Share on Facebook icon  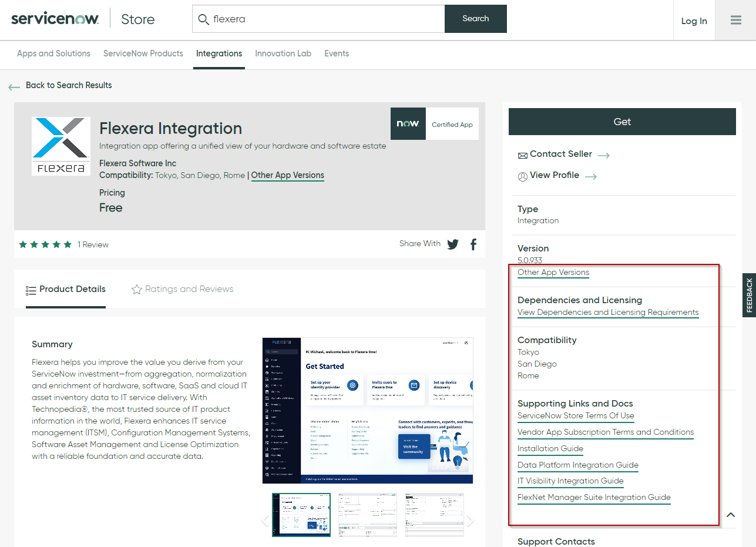click(x=473, y=244)
